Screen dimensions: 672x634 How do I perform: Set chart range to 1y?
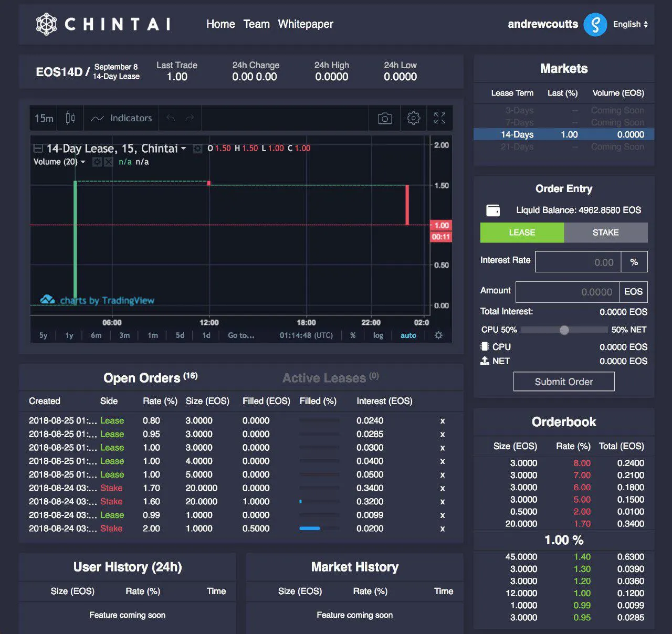(x=69, y=335)
